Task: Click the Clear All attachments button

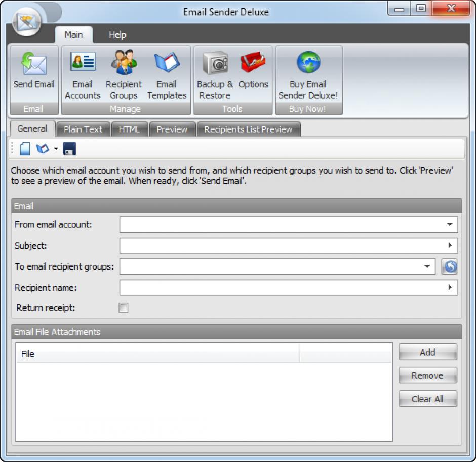Action: point(428,399)
